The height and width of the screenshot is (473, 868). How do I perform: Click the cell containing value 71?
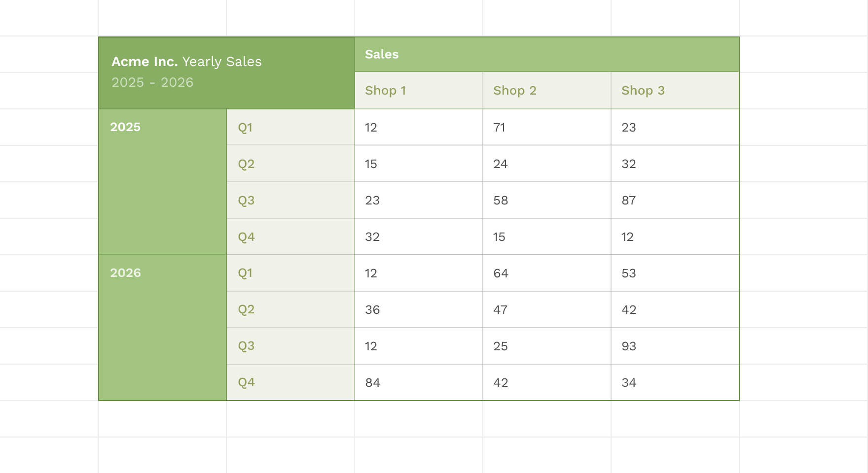click(547, 127)
